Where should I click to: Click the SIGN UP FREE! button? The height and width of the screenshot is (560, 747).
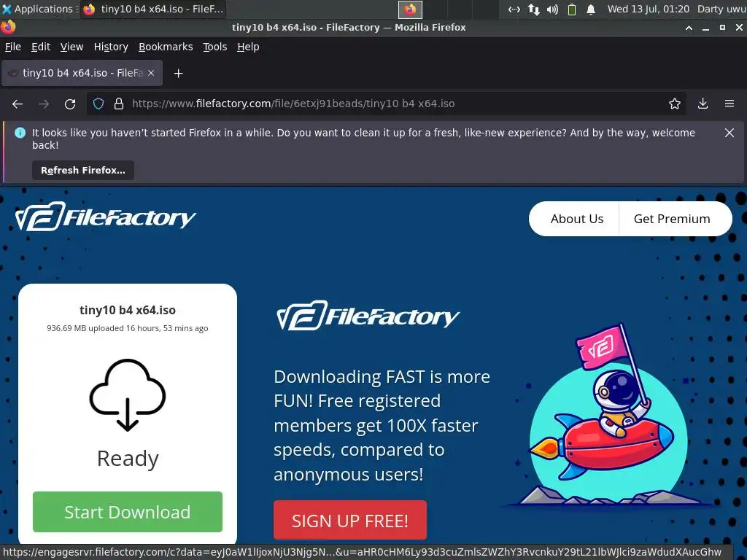pos(350,520)
